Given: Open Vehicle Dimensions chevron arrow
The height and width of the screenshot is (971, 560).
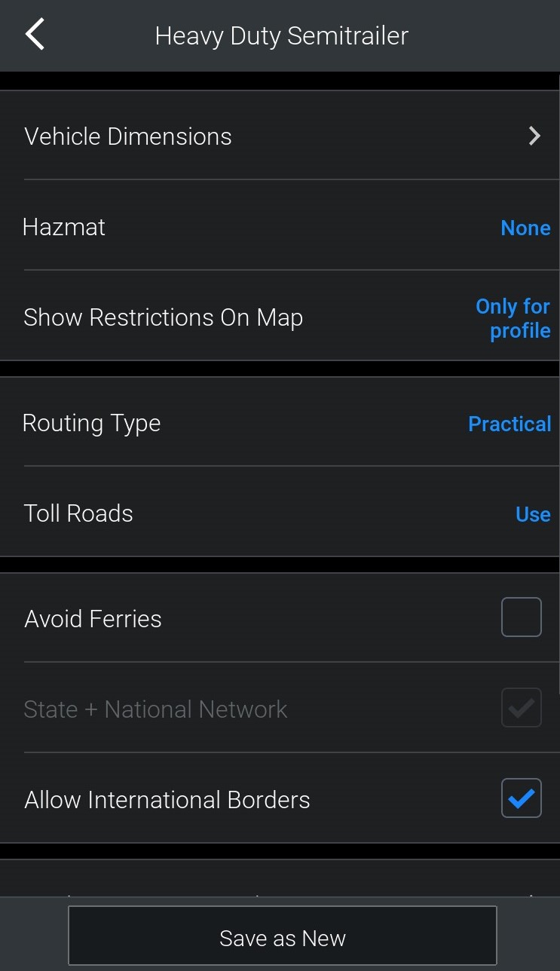Looking at the screenshot, I should pos(534,136).
